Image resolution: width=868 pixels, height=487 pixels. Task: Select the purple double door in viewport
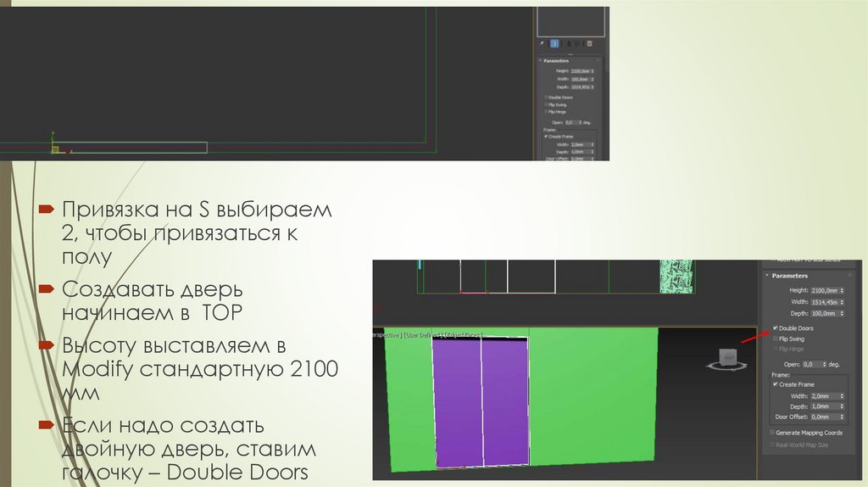[x=481, y=402]
